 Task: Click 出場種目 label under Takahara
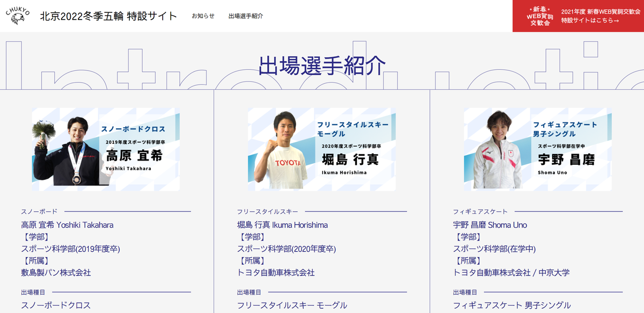click(x=33, y=292)
